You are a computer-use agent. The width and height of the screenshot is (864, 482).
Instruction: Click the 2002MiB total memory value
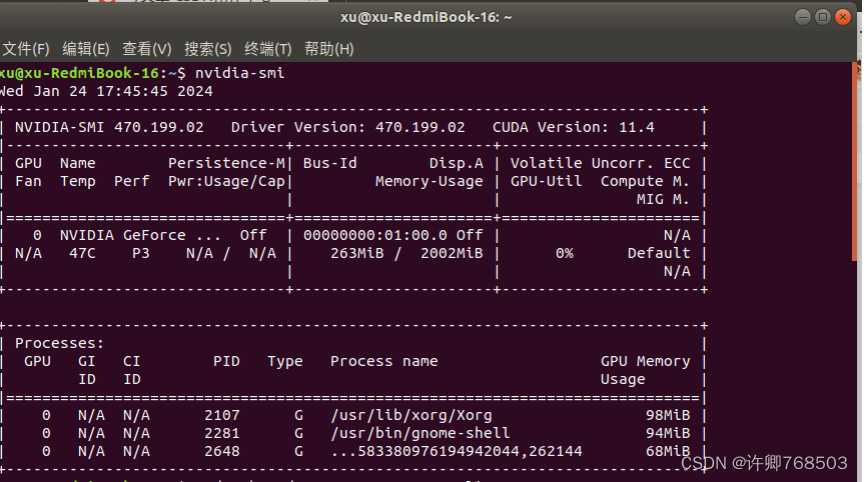coord(452,253)
